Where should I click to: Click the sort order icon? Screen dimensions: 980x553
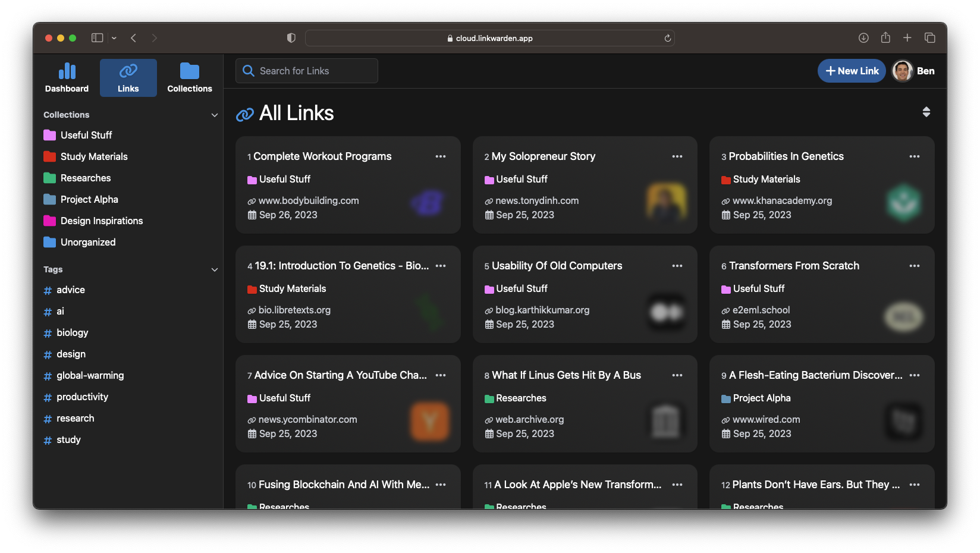926,112
